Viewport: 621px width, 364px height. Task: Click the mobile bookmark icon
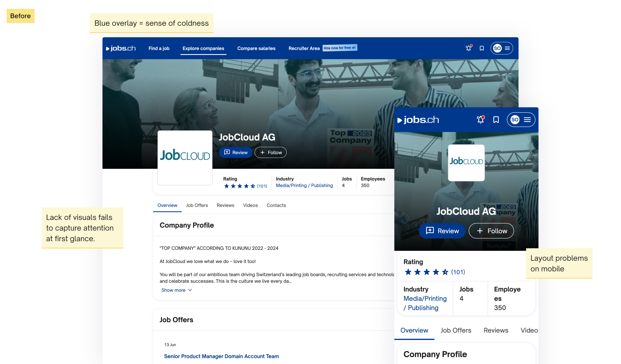[x=496, y=120]
